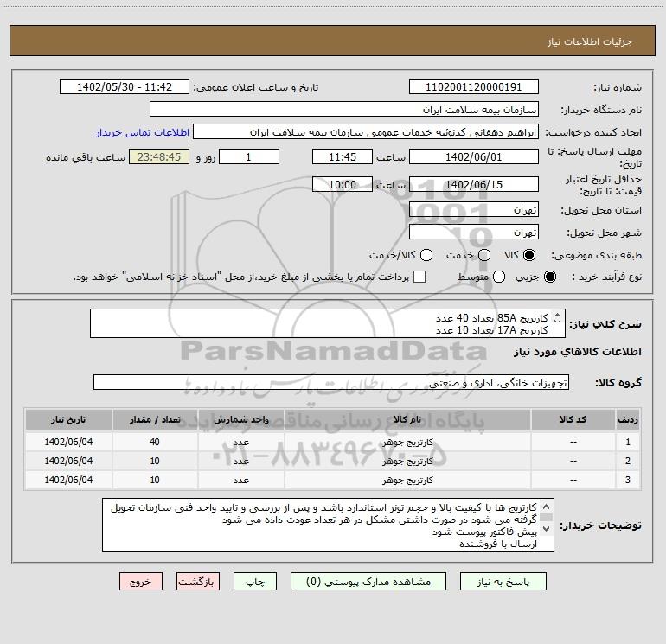The image size is (666, 644).
Task: Click کارتریج جوهر in row 2
Action: click(407, 461)
